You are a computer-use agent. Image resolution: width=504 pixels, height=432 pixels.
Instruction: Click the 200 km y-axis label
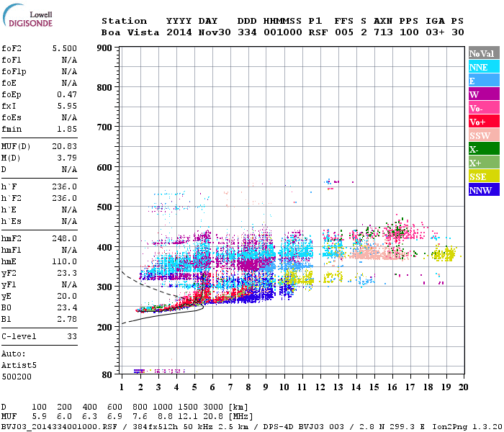104,327
